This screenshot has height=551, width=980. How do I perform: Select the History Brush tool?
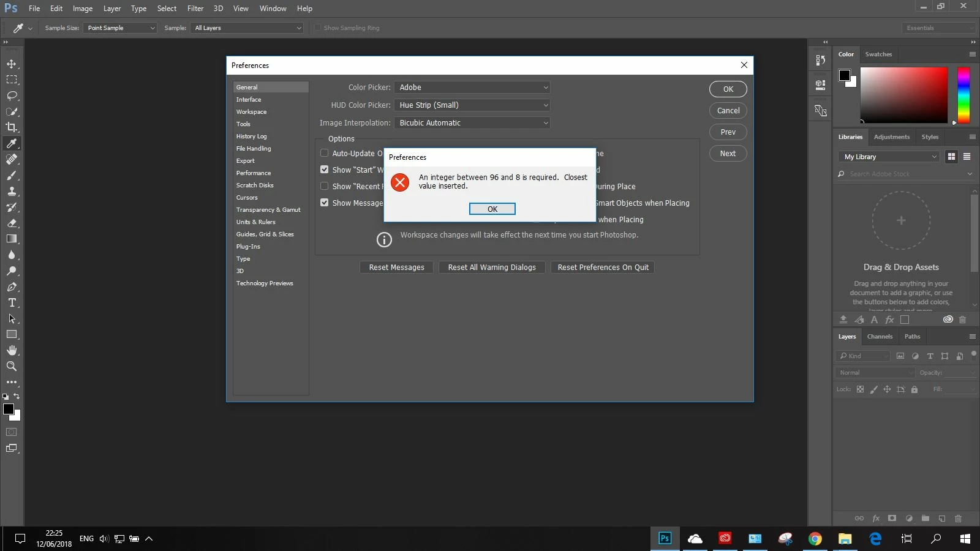[x=12, y=207]
